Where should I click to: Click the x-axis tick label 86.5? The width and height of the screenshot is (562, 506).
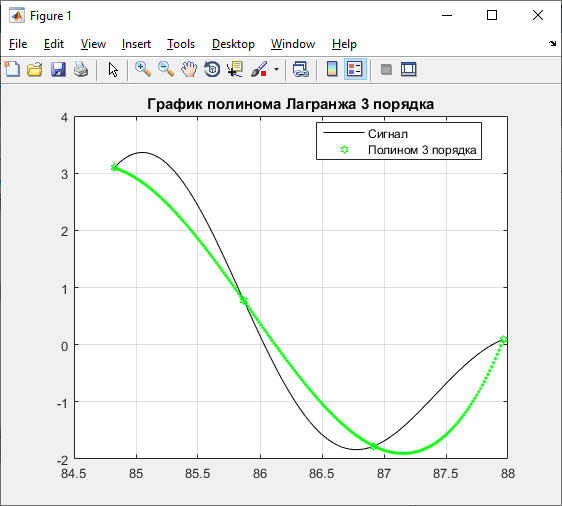coord(322,474)
